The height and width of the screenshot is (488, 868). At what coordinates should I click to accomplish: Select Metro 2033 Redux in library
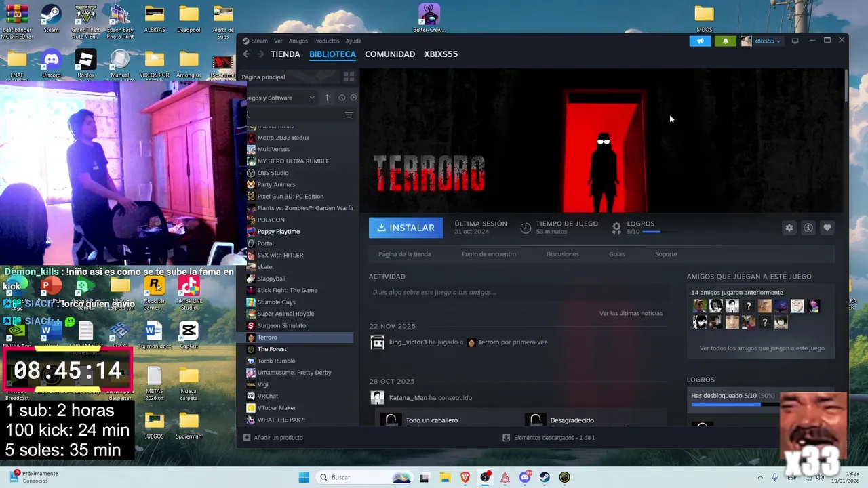(x=300, y=138)
